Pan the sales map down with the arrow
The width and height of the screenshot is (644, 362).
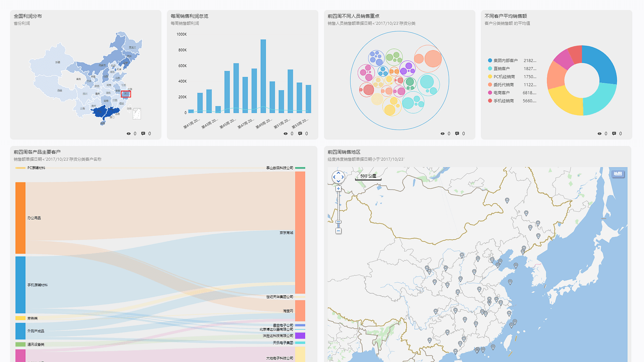pyautogui.click(x=338, y=181)
